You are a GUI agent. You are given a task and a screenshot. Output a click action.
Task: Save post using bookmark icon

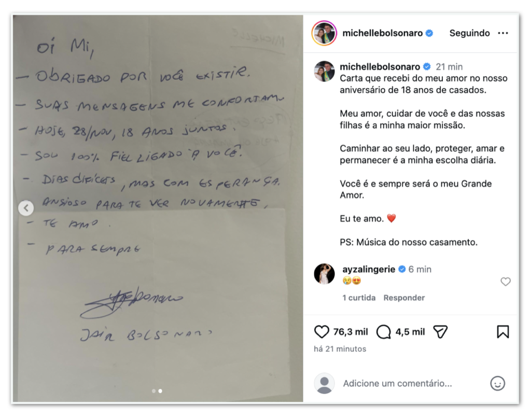pyautogui.click(x=502, y=332)
